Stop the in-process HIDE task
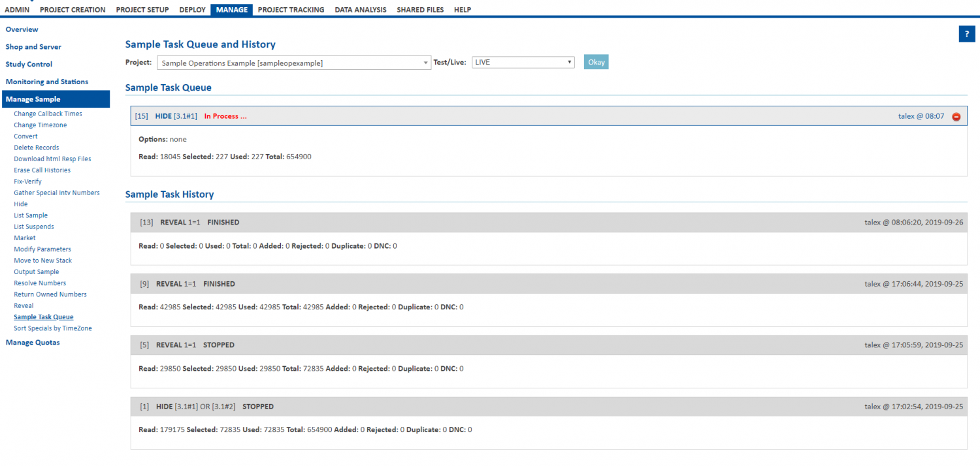This screenshot has width=980, height=466. tap(956, 116)
